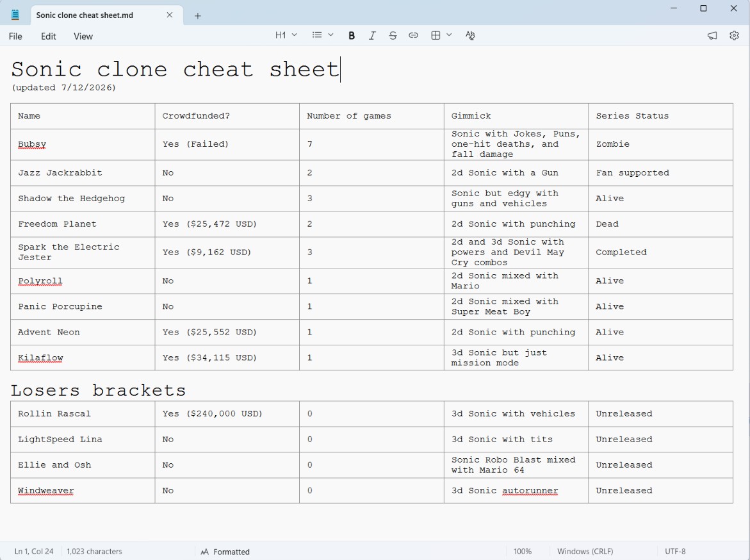Image resolution: width=750 pixels, height=560 pixels.
Task: Click the '(updated 7/12/2026)' line
Action: 63,88
